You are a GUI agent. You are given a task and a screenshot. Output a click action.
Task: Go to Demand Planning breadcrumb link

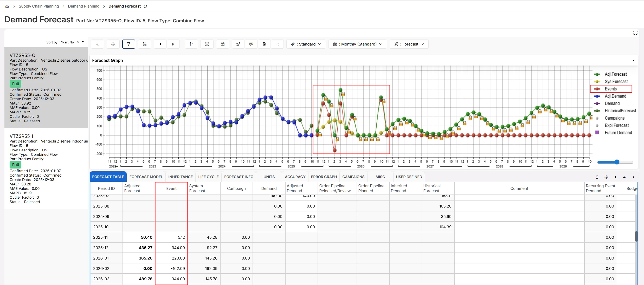coord(83,6)
